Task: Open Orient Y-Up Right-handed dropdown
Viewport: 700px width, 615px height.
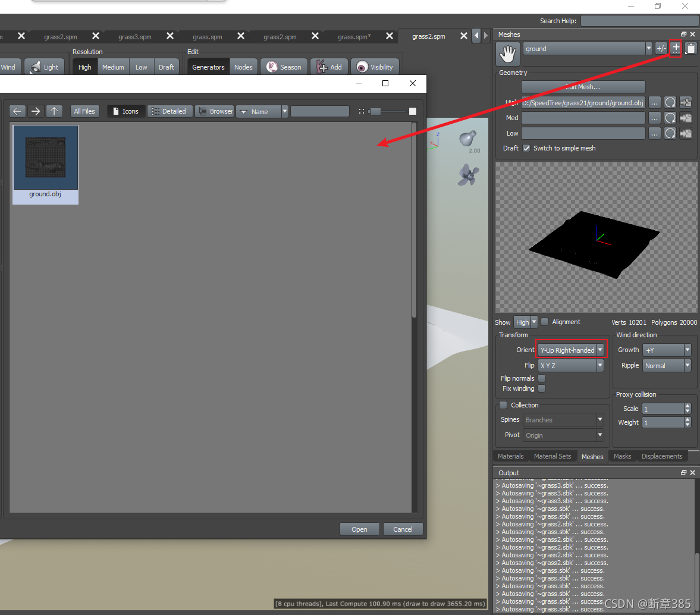Action: 571,350
